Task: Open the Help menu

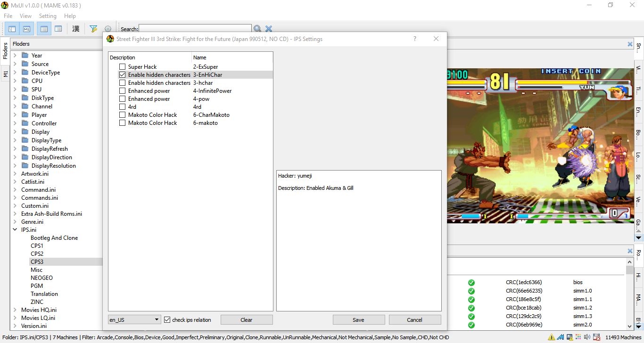Action: coord(70,16)
